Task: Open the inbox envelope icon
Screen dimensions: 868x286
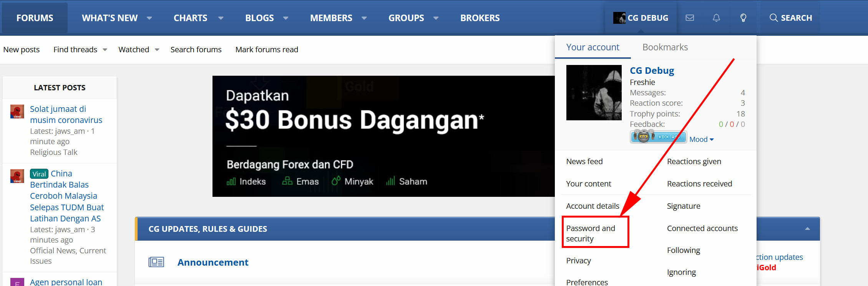Action: [x=690, y=18]
